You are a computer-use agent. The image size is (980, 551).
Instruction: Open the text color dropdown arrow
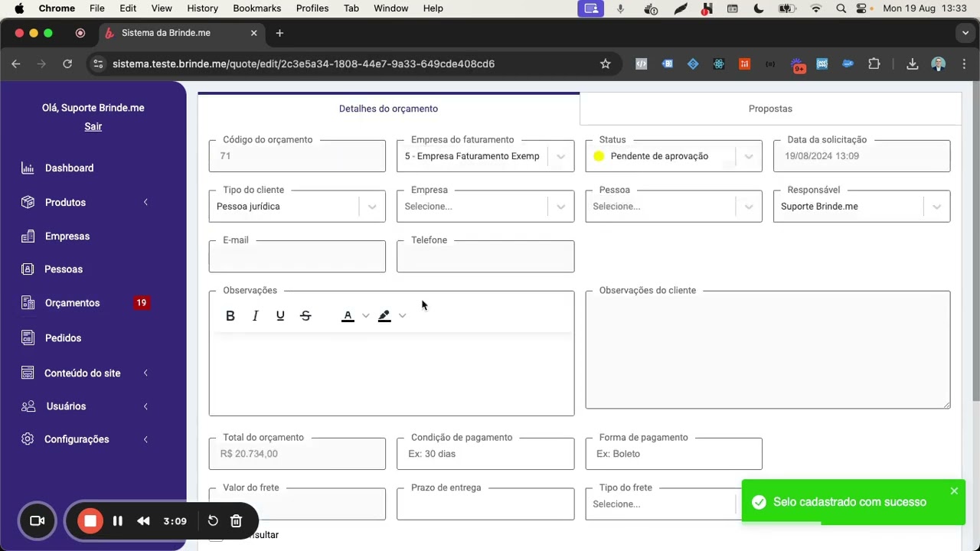[365, 316]
